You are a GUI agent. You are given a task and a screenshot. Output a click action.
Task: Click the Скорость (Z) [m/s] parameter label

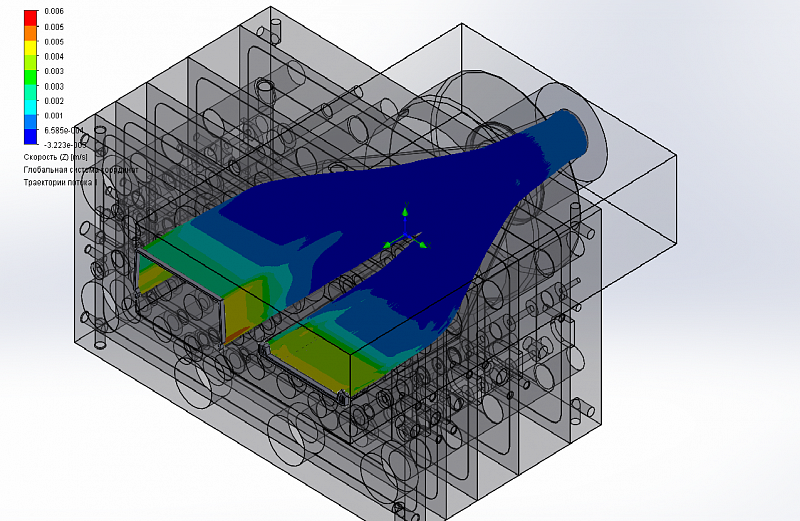57,158
